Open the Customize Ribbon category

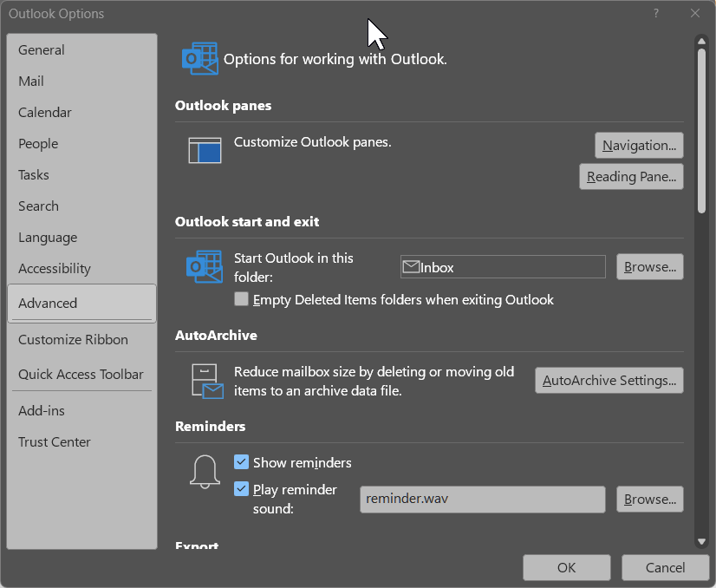82,340
